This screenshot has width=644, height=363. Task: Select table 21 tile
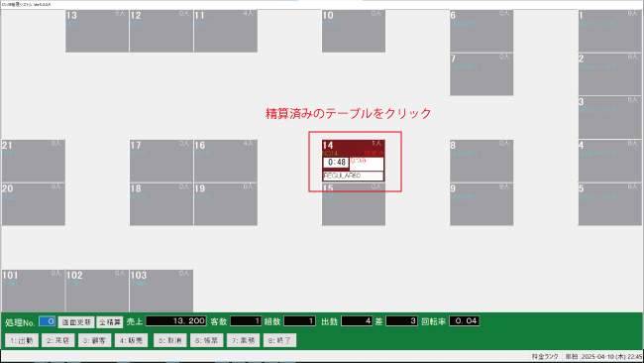34,161
